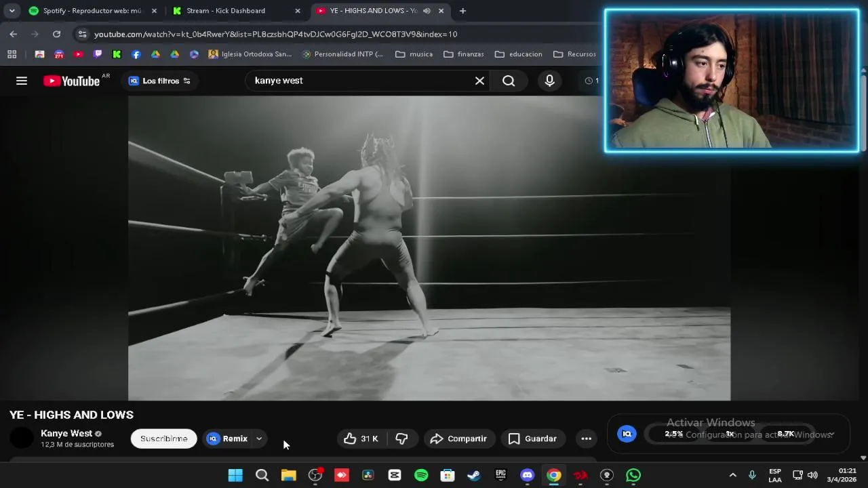The height and width of the screenshot is (488, 868).
Task: Open Windows taskbar search
Action: (262, 475)
